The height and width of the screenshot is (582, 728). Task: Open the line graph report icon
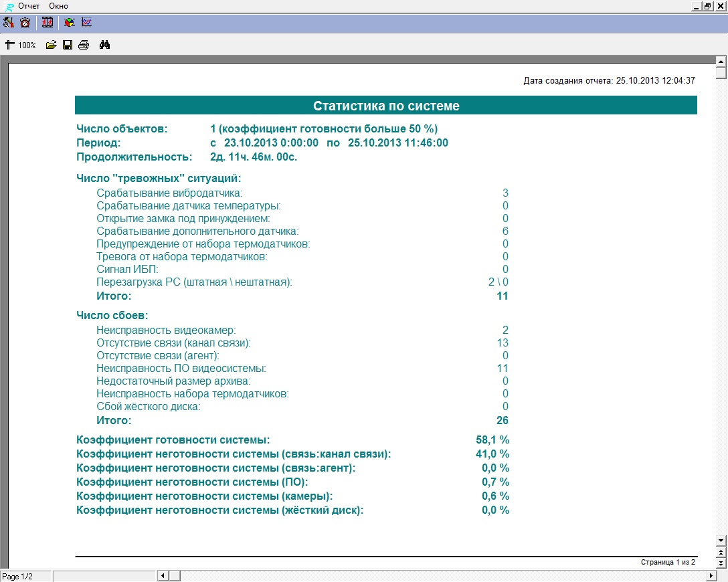point(86,22)
